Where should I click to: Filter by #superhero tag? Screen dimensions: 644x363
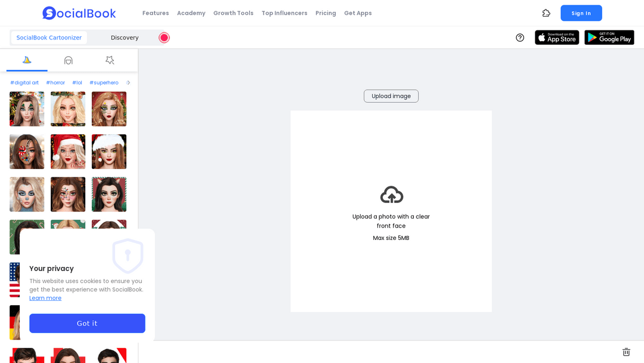click(104, 82)
